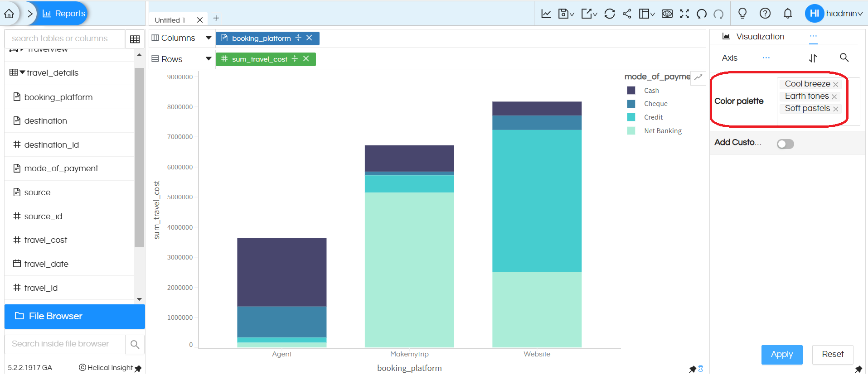Collapse the travel_details table

point(22,72)
